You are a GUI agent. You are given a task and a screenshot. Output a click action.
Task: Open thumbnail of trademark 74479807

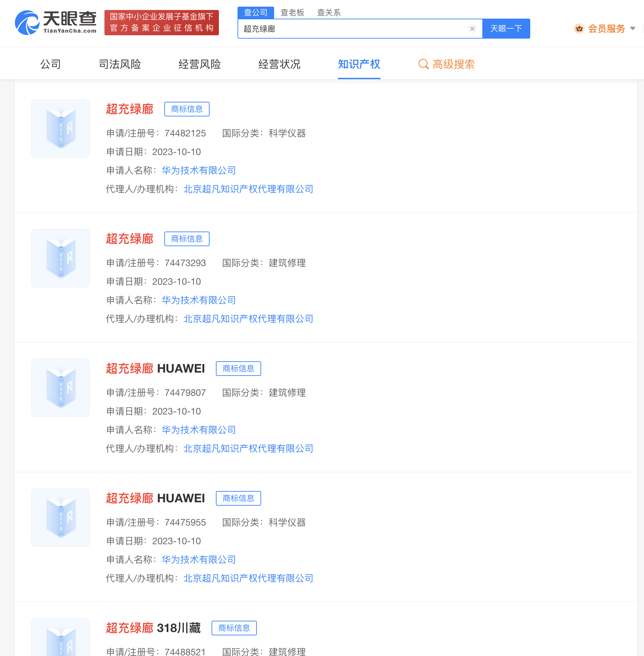61,388
